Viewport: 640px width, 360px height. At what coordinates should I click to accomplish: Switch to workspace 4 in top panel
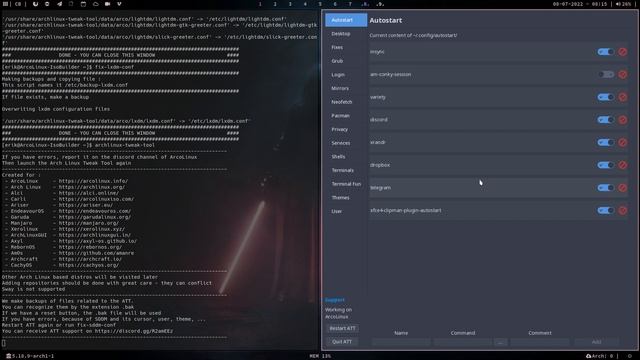305,4
